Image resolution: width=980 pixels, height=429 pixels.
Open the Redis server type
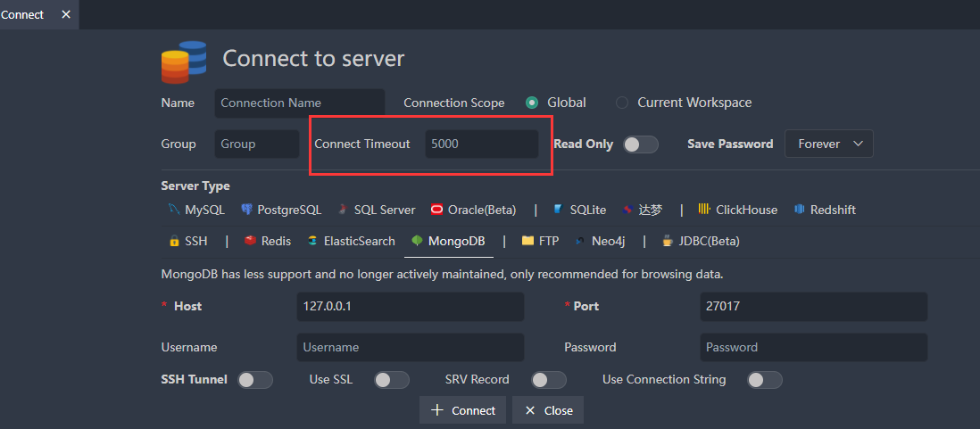point(268,241)
